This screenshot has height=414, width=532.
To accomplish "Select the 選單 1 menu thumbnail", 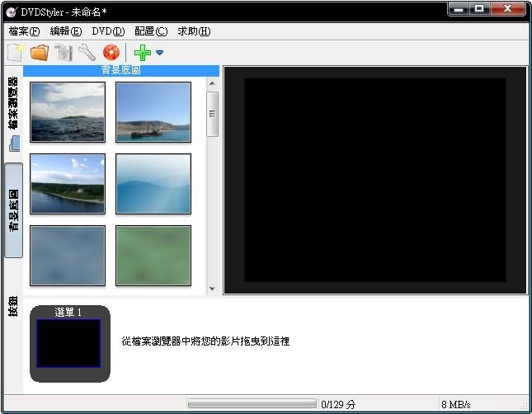I will [70, 343].
